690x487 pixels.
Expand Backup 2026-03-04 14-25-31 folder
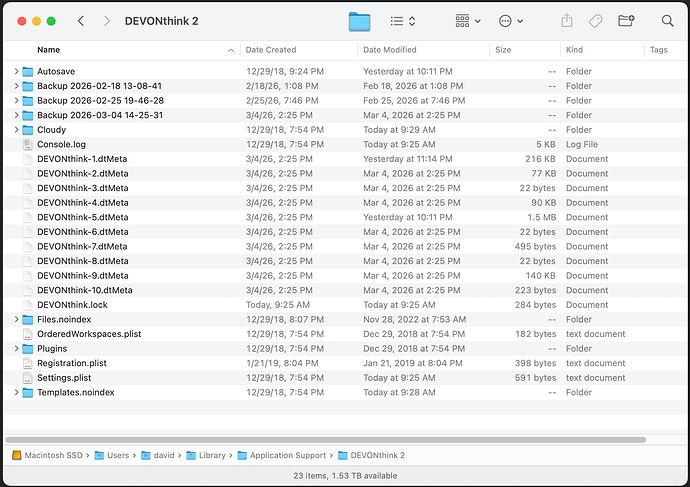16,115
